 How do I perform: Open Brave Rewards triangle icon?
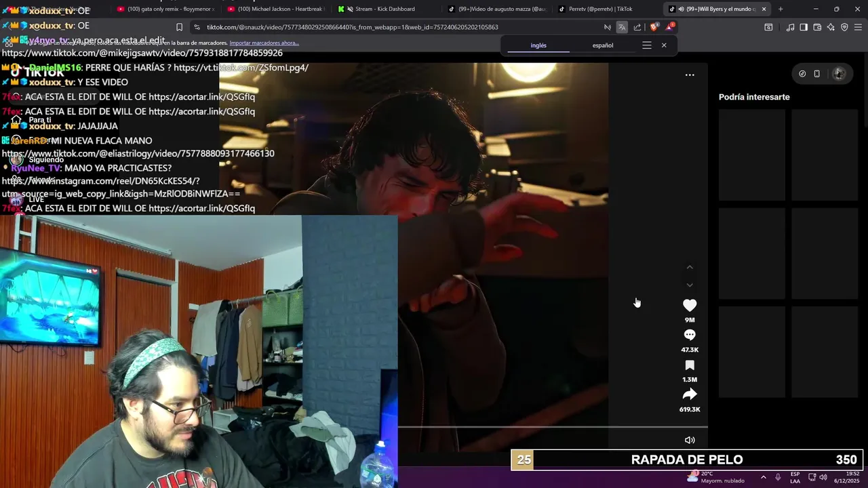(670, 27)
